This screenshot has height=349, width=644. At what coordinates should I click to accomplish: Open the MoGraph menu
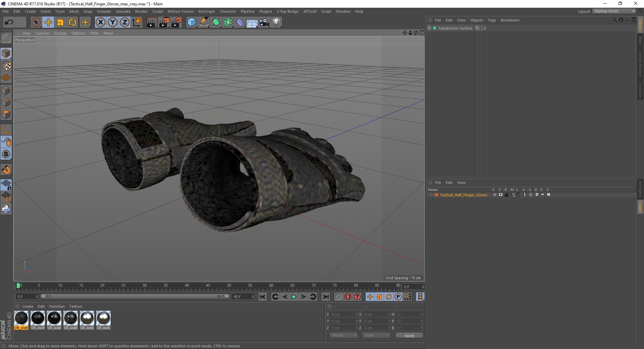207,11
